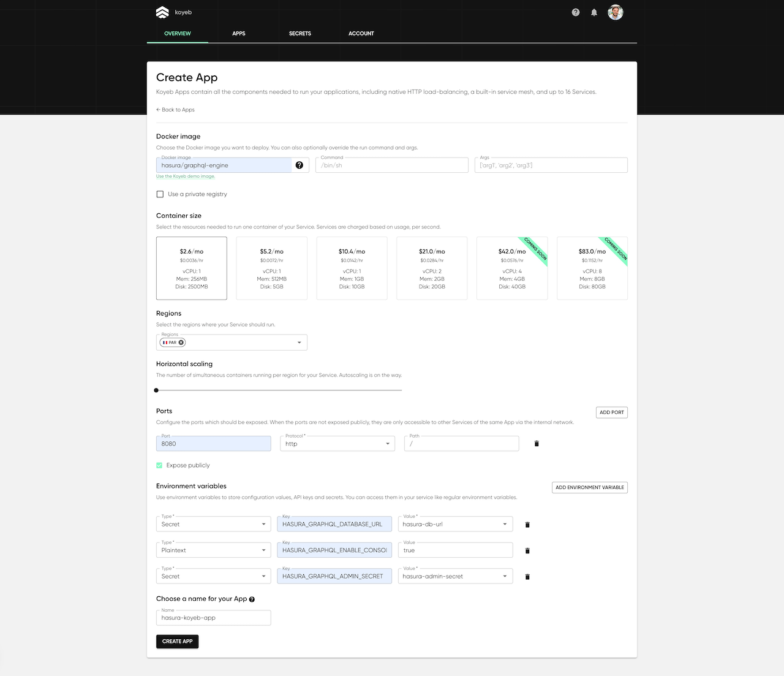
Task: Remove the PAR region chip
Action: pyautogui.click(x=181, y=343)
